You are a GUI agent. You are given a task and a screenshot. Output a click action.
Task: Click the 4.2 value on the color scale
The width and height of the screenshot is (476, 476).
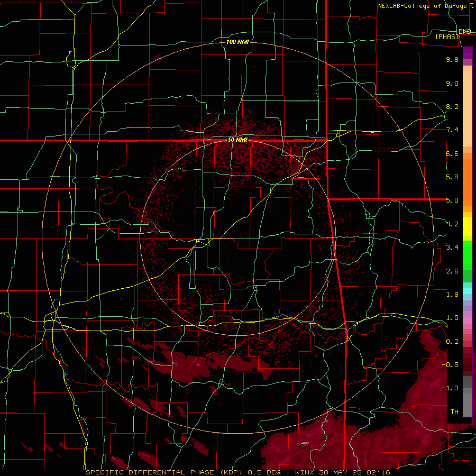click(452, 224)
